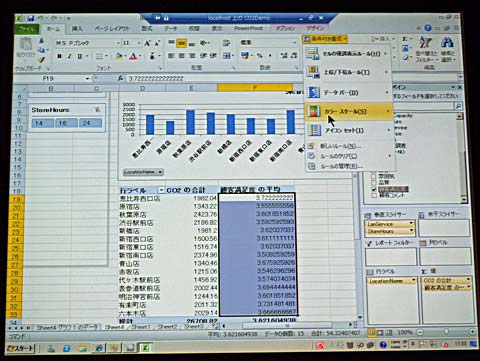Select the Sheet1 worksheet tab
The height and width of the screenshot is (361, 480).
coord(141,327)
